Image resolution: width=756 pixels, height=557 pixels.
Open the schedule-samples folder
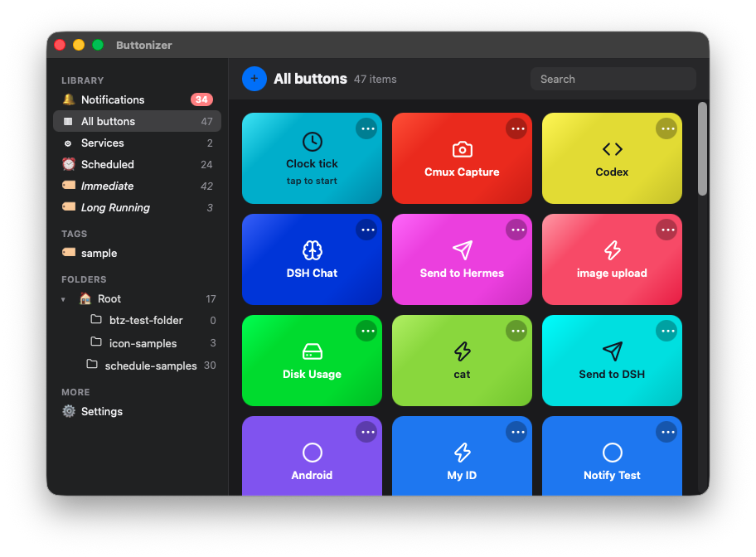tap(137, 365)
